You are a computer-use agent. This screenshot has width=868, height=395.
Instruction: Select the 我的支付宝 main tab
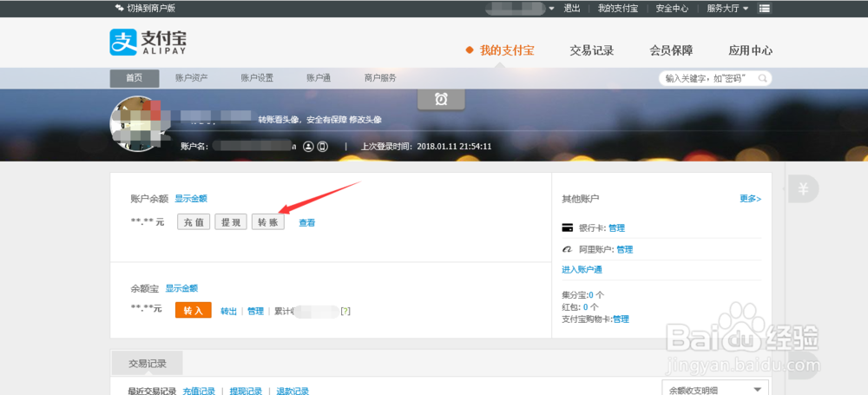[x=507, y=50]
